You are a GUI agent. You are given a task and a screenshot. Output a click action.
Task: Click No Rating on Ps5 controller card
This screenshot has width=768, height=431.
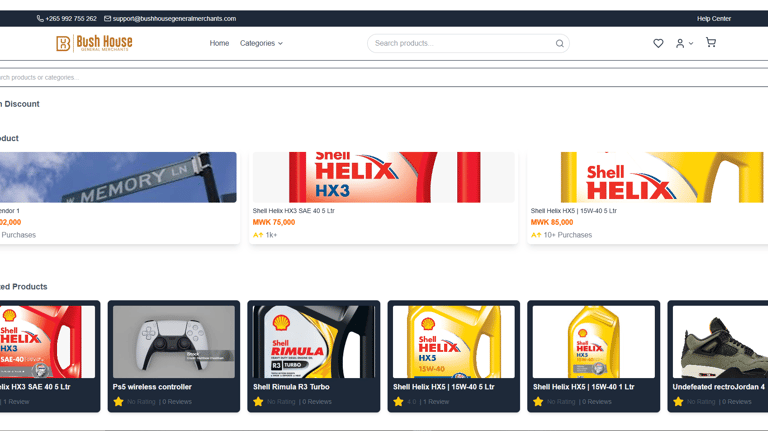pos(141,402)
